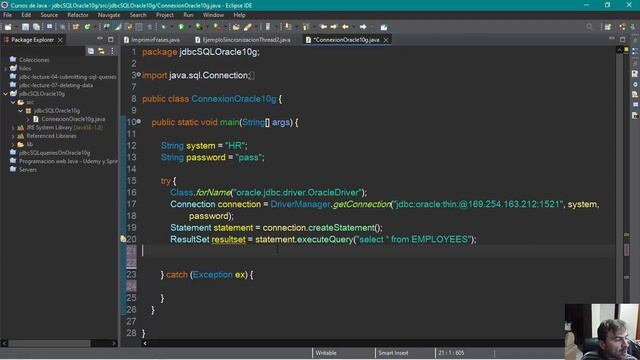Click the Search pencil icon in toolbar
Image resolution: width=640 pixels, height=360 pixels.
(247, 27)
